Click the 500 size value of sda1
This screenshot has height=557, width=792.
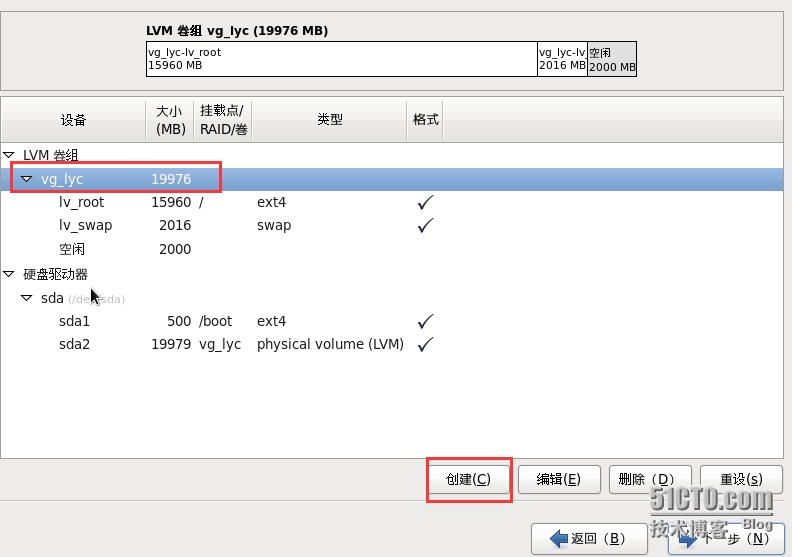(179, 321)
